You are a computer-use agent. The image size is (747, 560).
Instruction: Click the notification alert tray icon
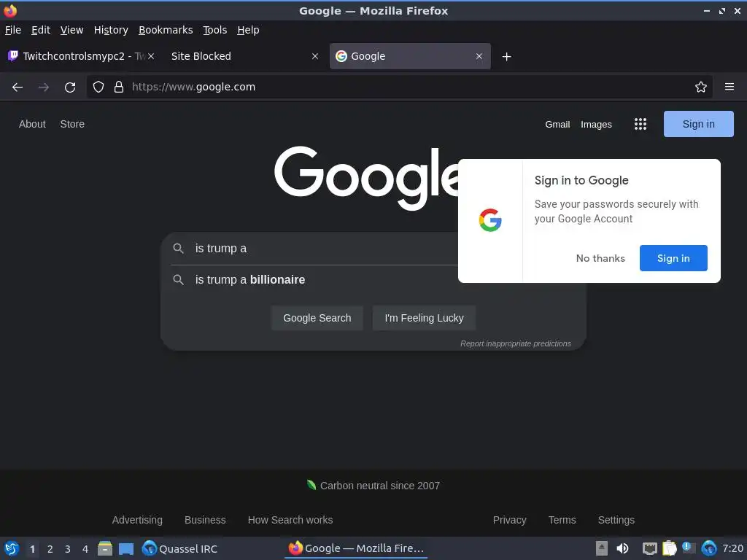pyautogui.click(x=689, y=548)
